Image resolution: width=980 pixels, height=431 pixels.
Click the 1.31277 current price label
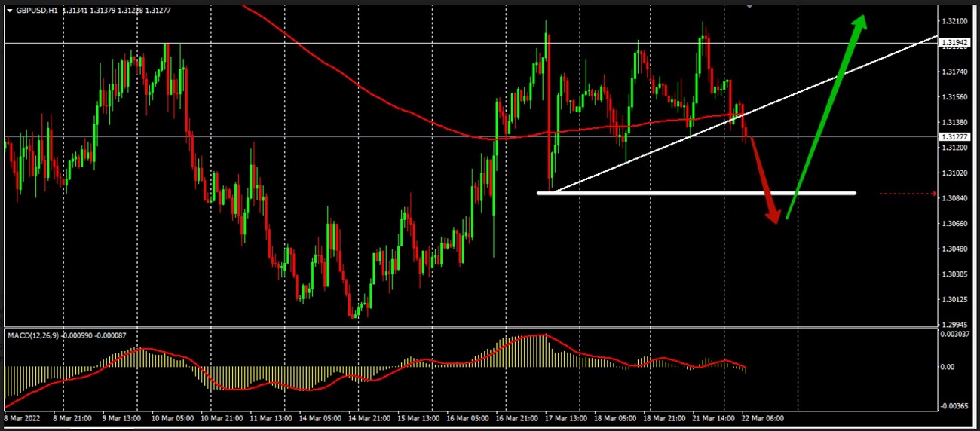pos(954,137)
